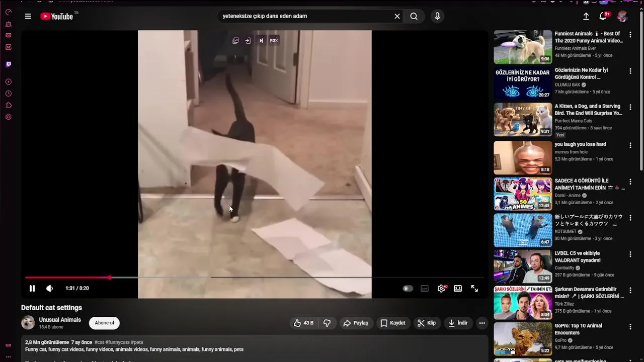
Task: Open Extensions cube icon in sidebar
Action: [x=9, y=105]
